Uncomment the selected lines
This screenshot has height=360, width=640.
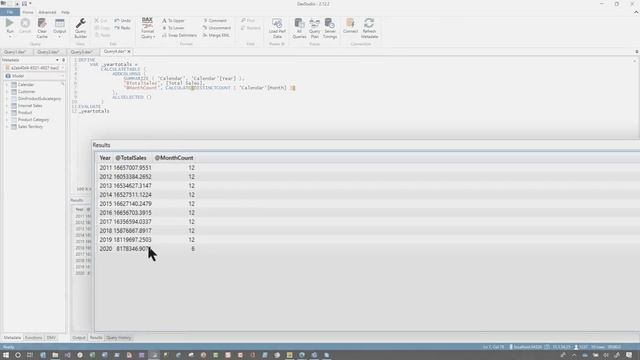point(217,28)
